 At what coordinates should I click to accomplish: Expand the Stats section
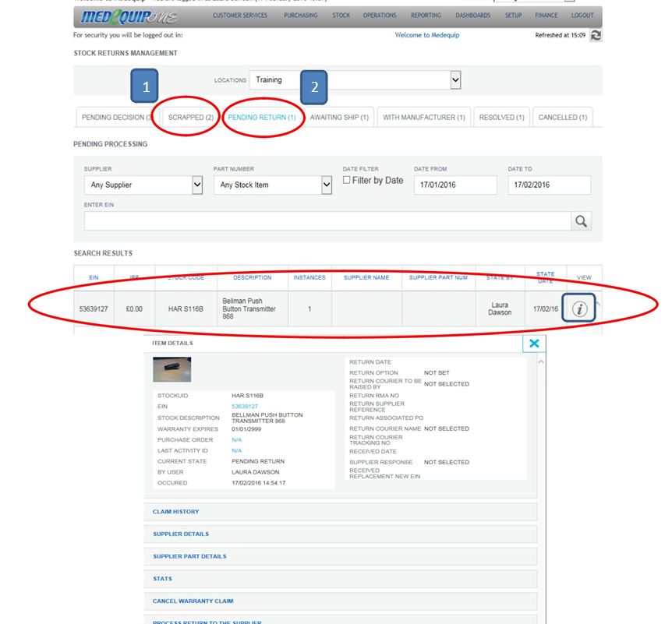pyautogui.click(x=340, y=579)
